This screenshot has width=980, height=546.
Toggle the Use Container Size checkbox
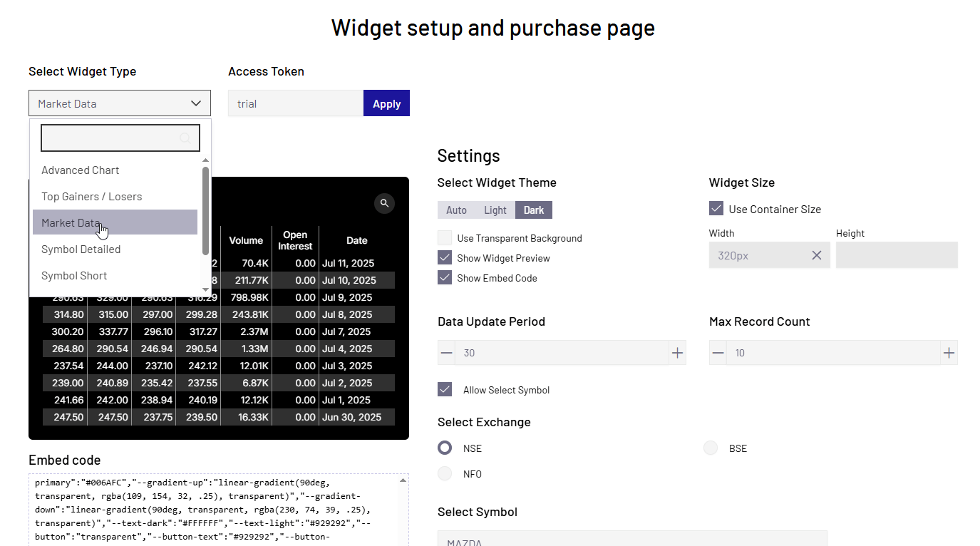[716, 209]
